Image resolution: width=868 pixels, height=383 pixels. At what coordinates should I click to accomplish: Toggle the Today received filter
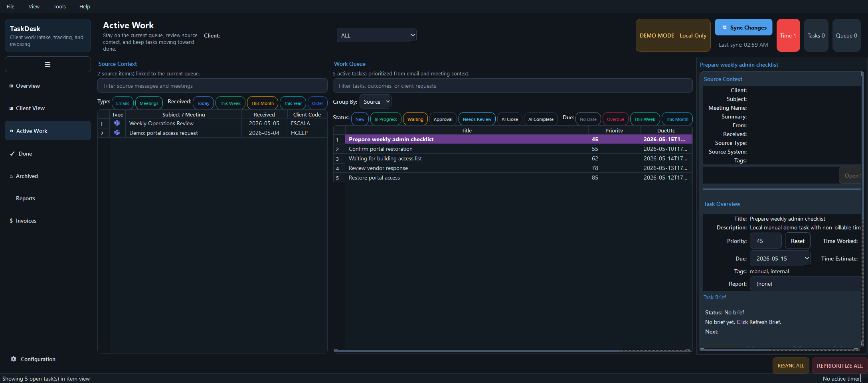click(x=203, y=103)
